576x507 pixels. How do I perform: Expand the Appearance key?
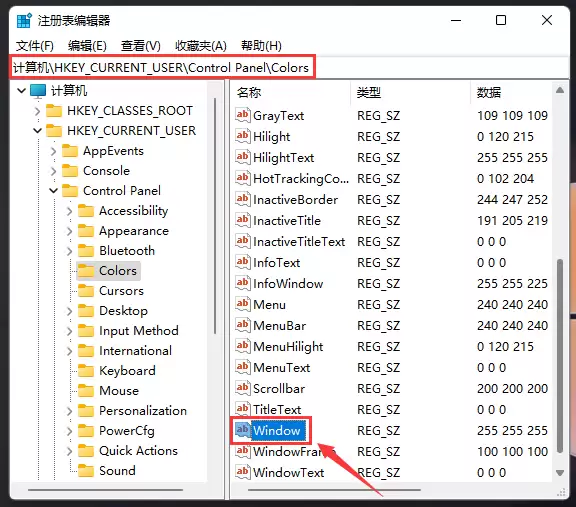click(69, 231)
